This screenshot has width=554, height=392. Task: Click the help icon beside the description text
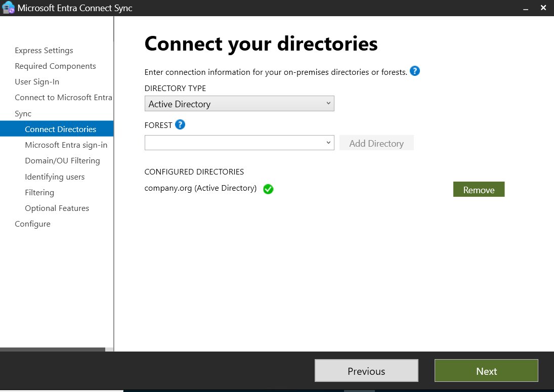pyautogui.click(x=415, y=71)
